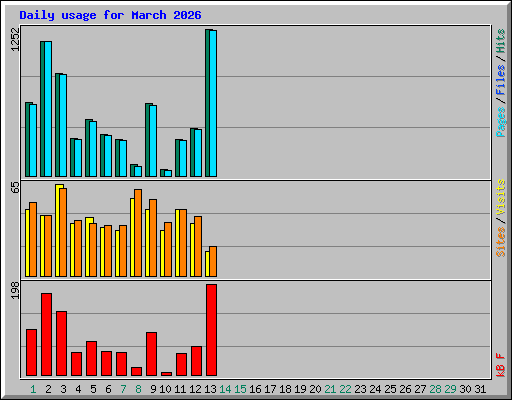Viewport: 512px width, 400px height.
Task: Click day label '20' on x-axis
Action: click(315, 389)
